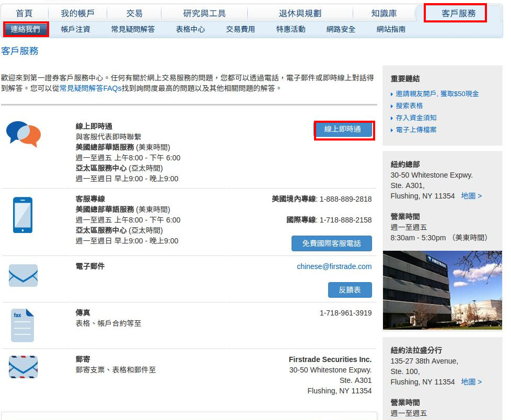Click the 表格、帳戶合約等至 fax description

[x=109, y=323]
